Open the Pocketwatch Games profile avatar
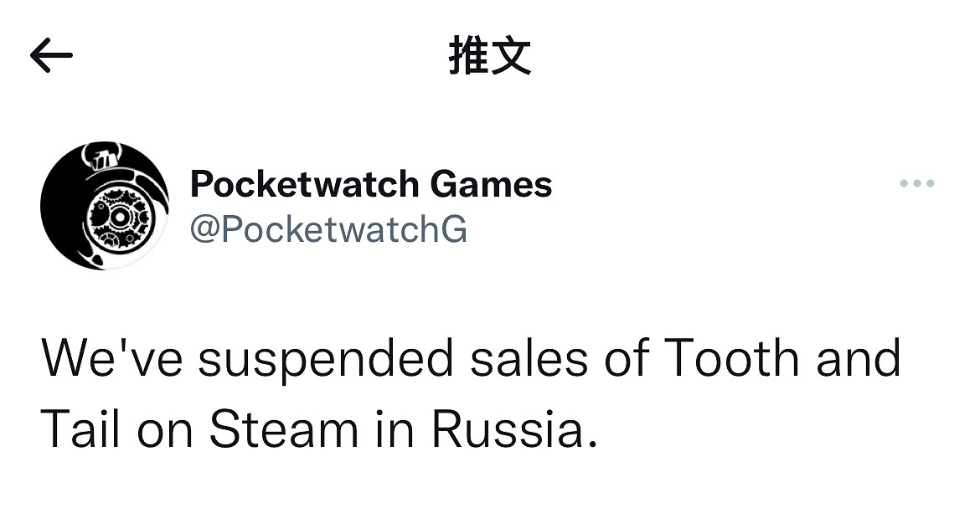 point(104,206)
